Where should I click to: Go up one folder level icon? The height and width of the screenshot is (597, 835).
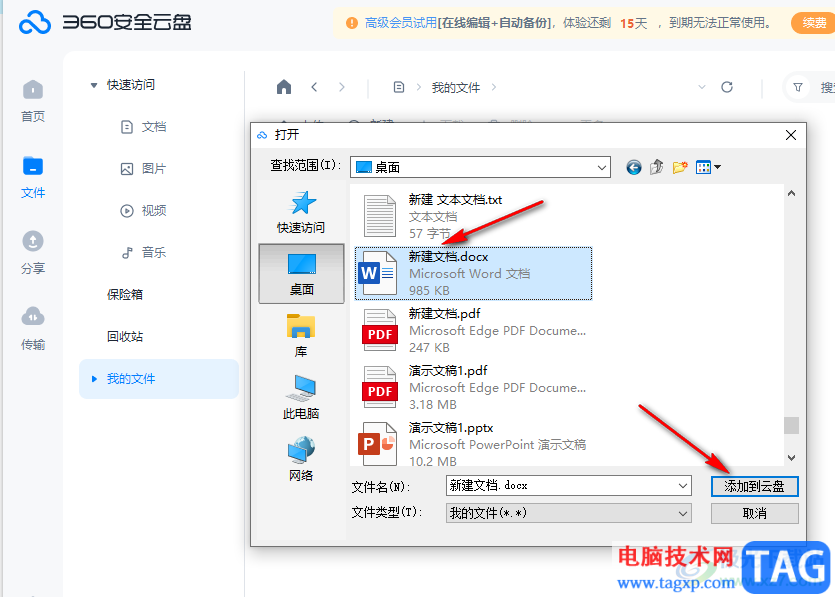pos(657,167)
